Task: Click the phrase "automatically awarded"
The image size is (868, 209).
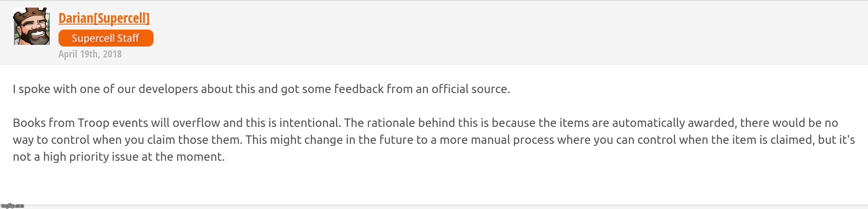Action: (668, 123)
